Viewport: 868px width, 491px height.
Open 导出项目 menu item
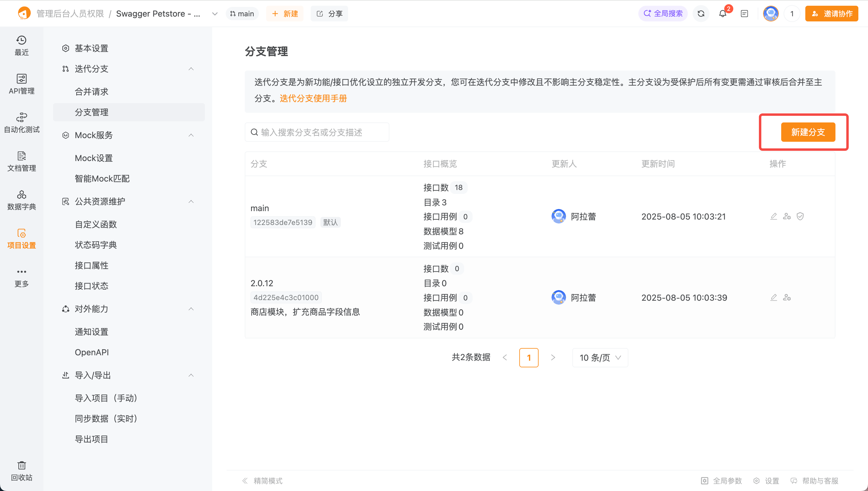(x=92, y=439)
